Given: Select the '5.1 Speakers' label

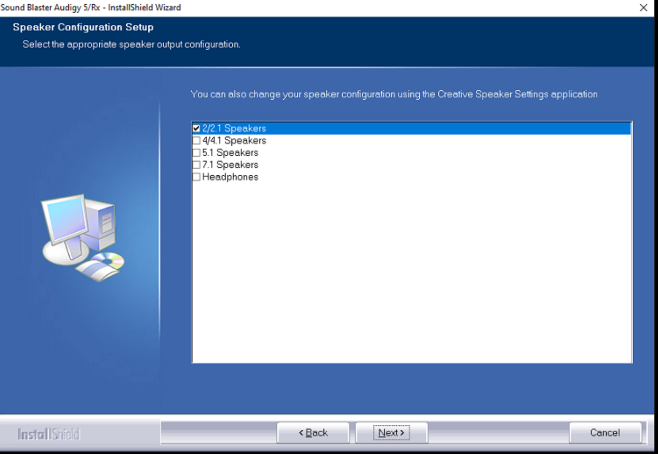Looking at the screenshot, I should click(x=230, y=153).
